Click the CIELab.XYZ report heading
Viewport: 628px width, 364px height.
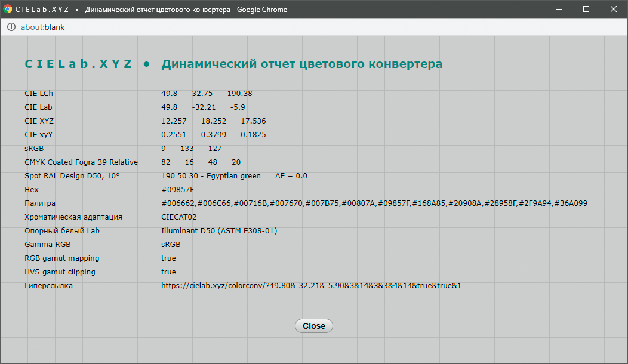[x=233, y=64]
